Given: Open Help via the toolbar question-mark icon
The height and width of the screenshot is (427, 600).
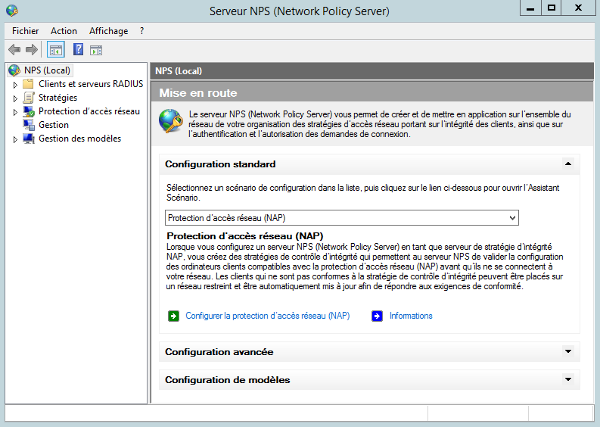Looking at the screenshot, I should tap(77, 49).
